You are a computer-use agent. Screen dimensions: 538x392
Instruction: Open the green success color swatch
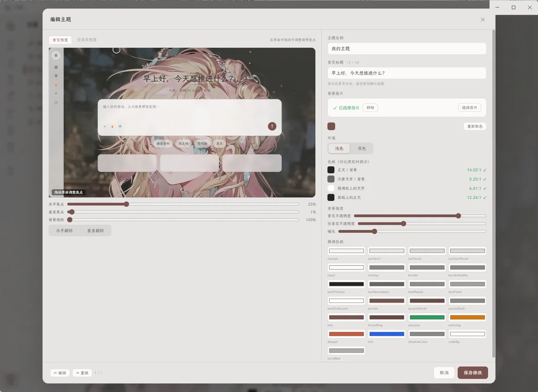pos(427,317)
